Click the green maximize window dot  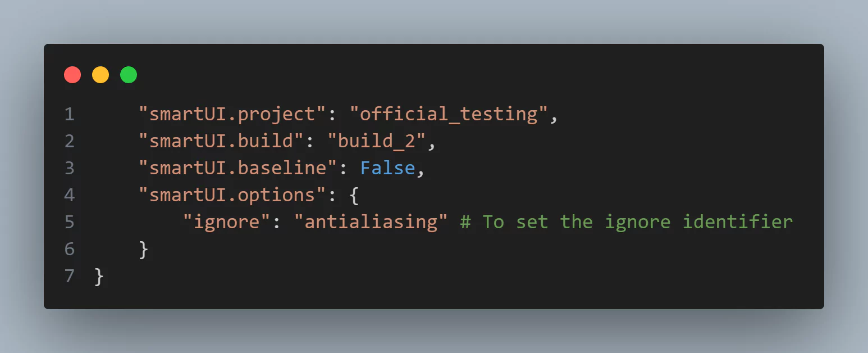coord(129,75)
